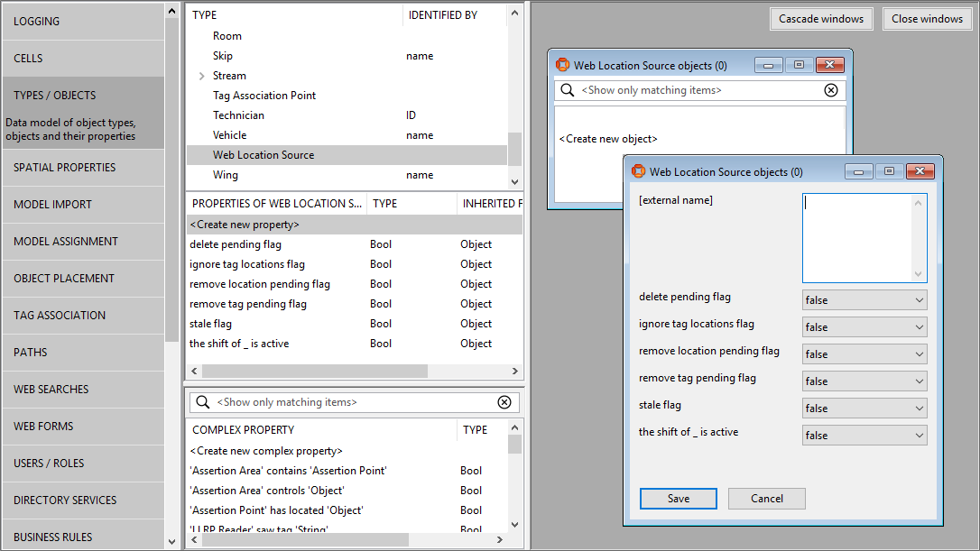Open the delete pending flag dropdown
Viewport: 980px width, 551px height.
[x=864, y=300]
